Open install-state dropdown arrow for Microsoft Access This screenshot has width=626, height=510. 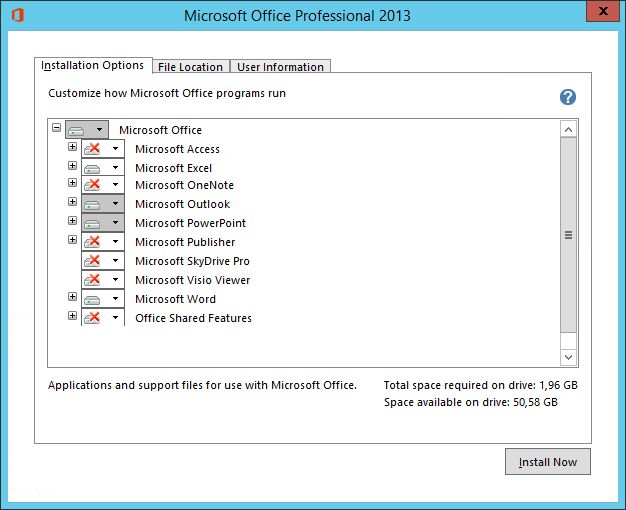click(115, 149)
